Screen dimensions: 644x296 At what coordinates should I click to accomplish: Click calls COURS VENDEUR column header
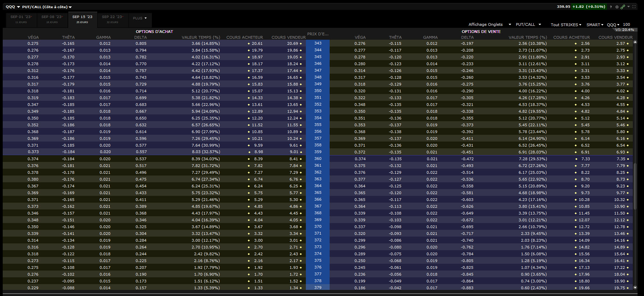289,37
